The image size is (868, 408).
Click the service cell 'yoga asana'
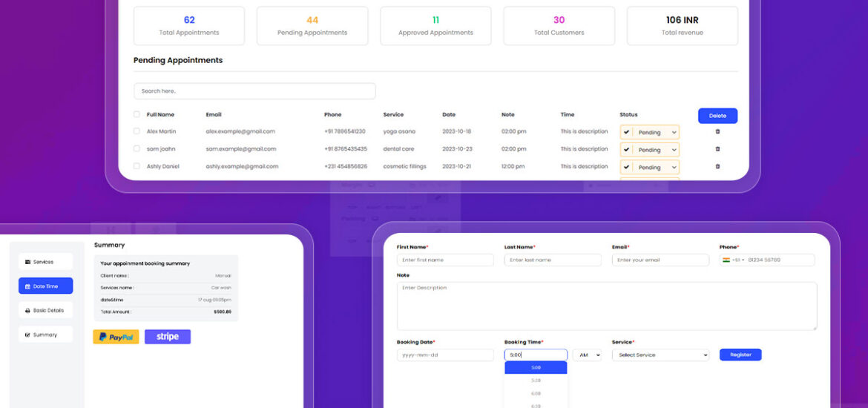coord(399,132)
